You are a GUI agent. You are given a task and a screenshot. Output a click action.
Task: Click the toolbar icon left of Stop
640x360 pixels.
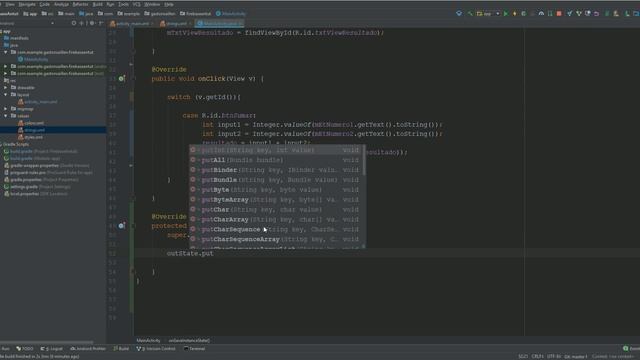tap(550, 13)
